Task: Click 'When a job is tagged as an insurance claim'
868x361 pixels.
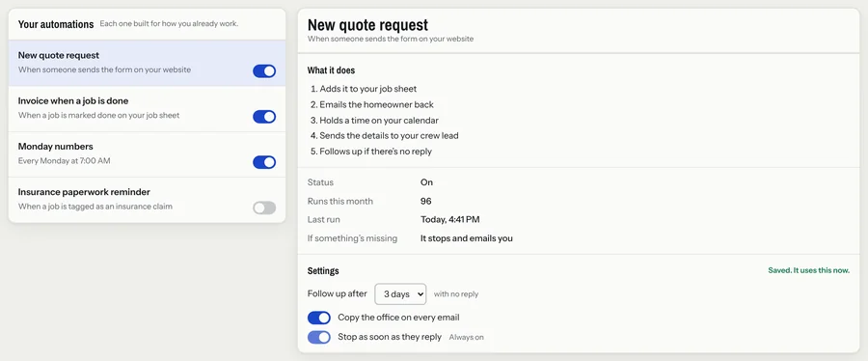Action: point(95,207)
